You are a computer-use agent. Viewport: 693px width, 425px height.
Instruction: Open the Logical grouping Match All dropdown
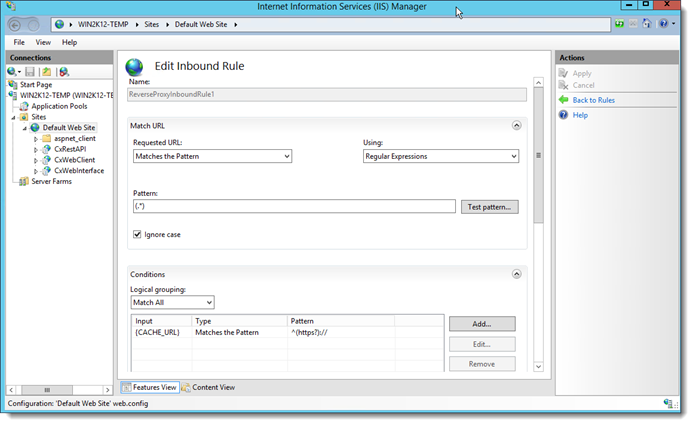coord(172,302)
